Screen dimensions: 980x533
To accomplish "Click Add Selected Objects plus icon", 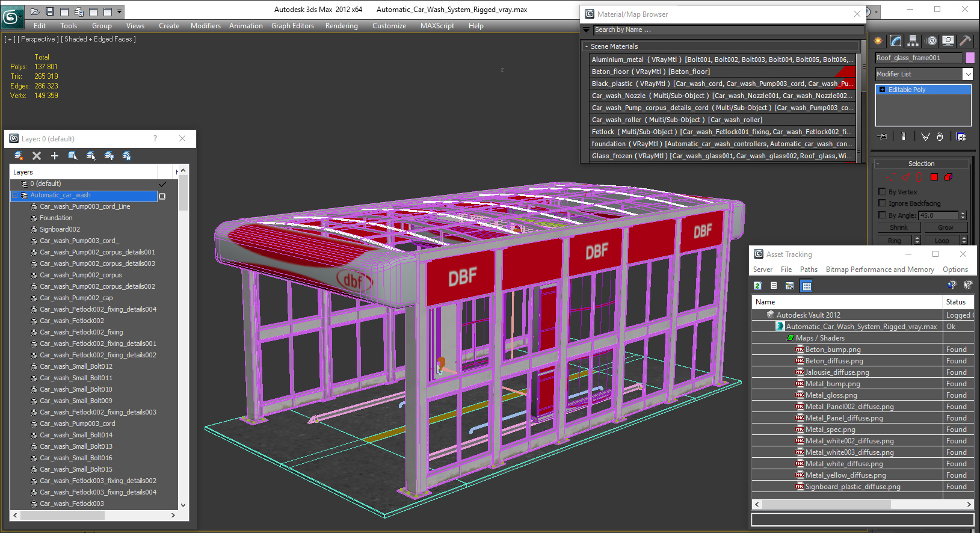I will pos(55,156).
